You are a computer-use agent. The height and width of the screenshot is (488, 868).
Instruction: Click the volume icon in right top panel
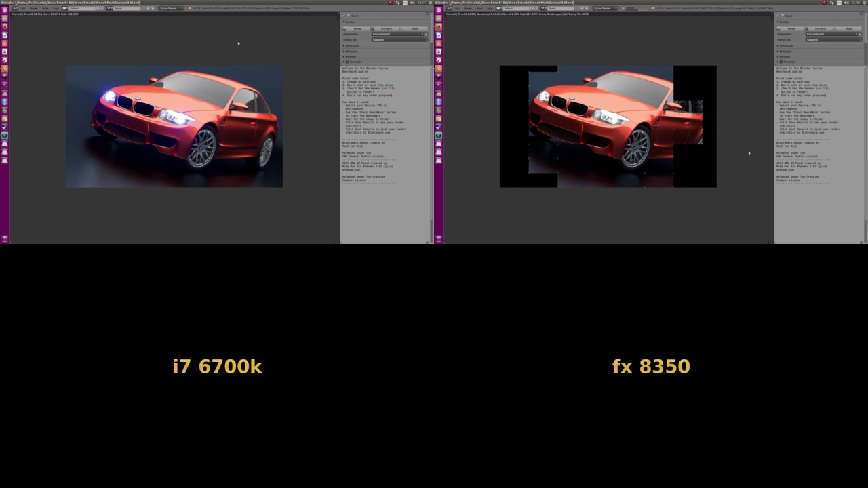pos(846,3)
